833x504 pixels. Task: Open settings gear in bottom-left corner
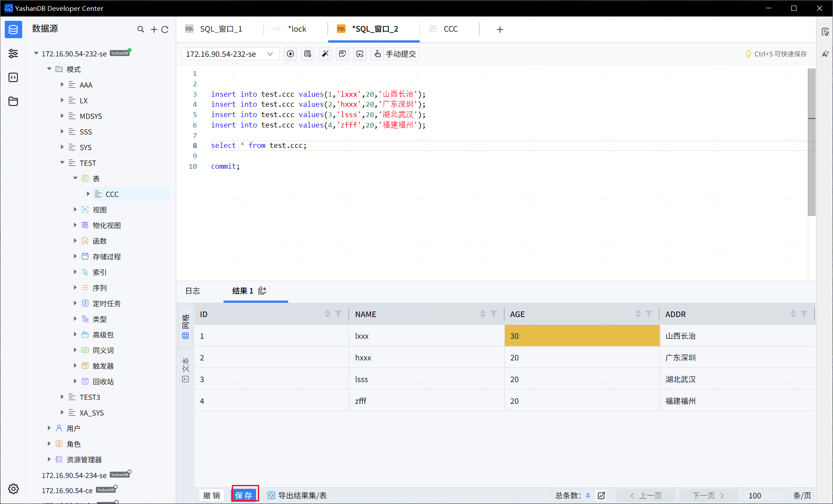click(13, 489)
